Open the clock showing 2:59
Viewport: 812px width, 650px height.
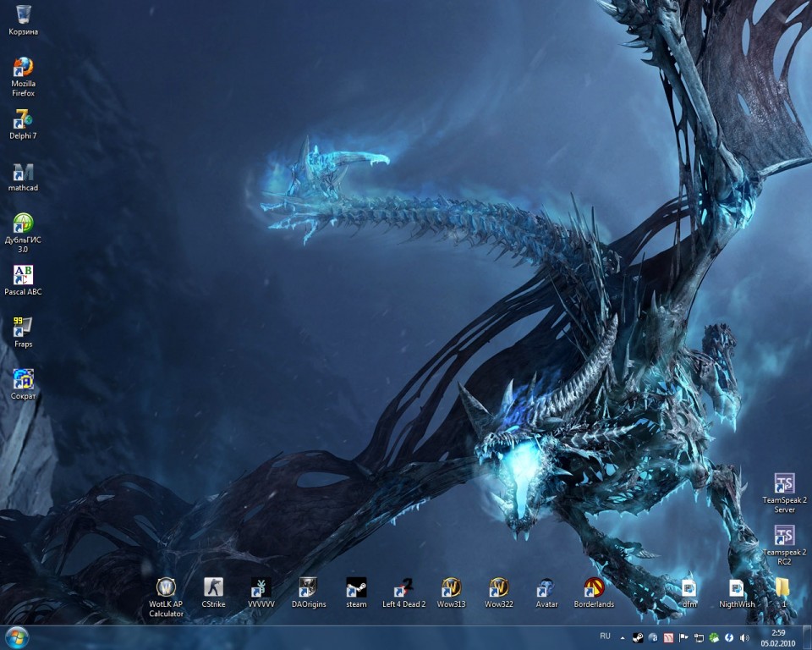pos(778,638)
